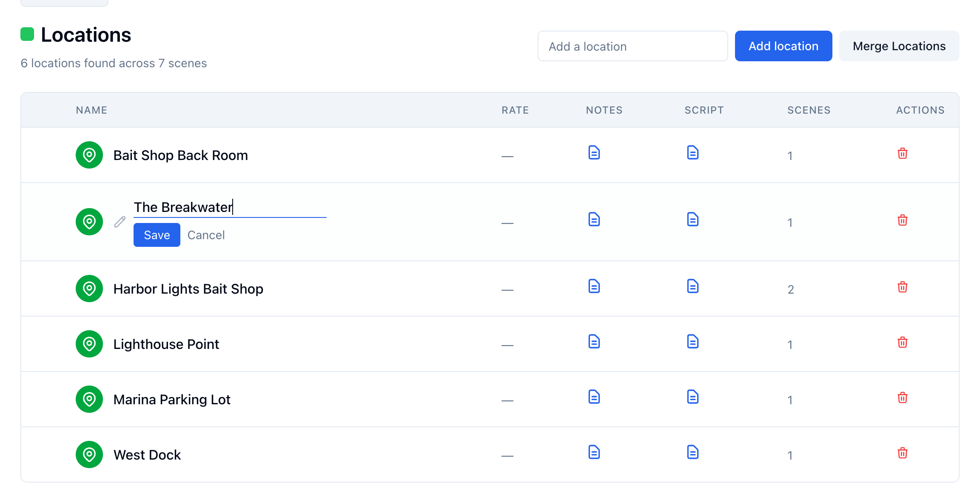Image resolution: width=980 pixels, height=503 pixels.
Task: Open script icon for Bait Shop Back Room
Action: 692,153
